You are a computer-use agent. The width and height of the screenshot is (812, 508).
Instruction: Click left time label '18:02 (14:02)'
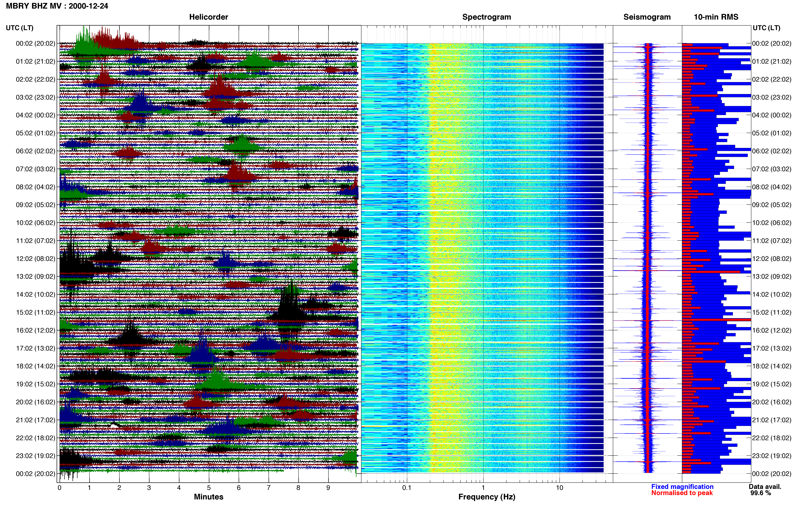click(36, 366)
